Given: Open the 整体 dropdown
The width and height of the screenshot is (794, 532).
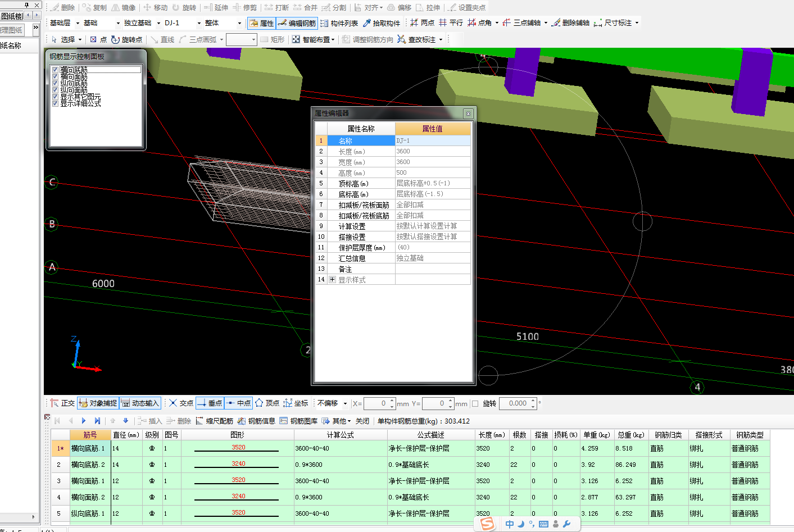Looking at the screenshot, I should (x=239, y=23).
